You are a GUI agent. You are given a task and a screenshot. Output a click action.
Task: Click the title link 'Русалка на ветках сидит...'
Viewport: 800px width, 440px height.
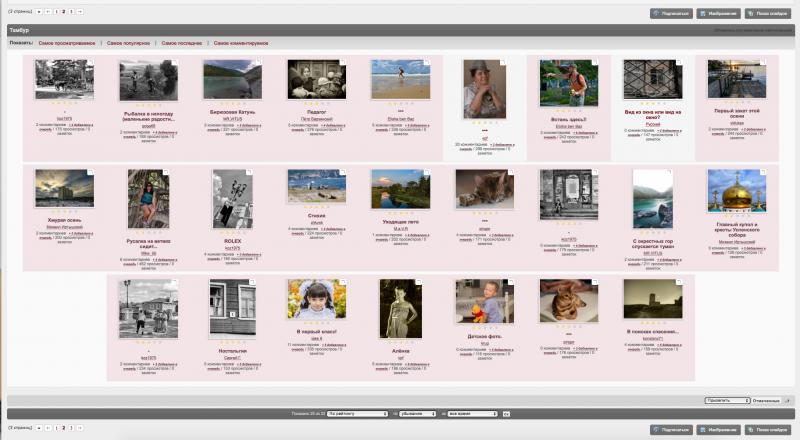(148, 243)
